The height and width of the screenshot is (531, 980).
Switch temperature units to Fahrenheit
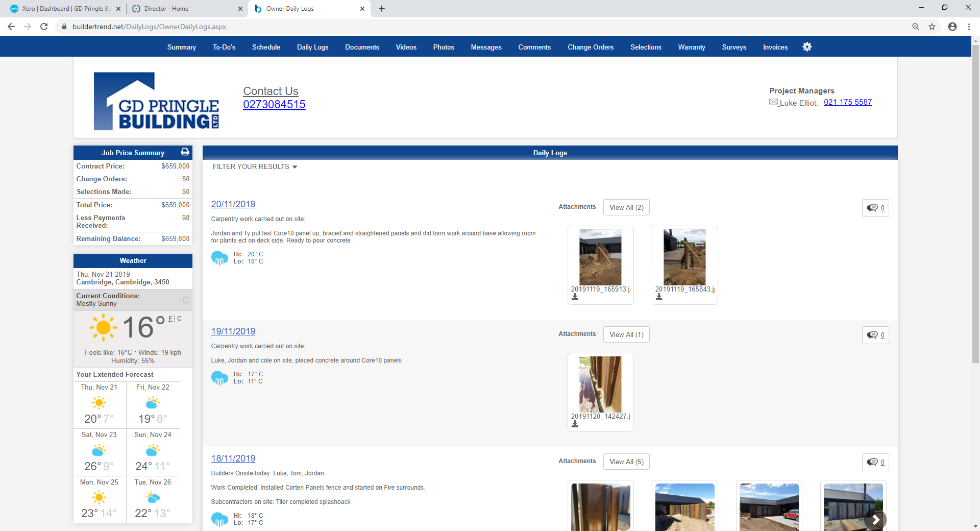tap(170, 319)
